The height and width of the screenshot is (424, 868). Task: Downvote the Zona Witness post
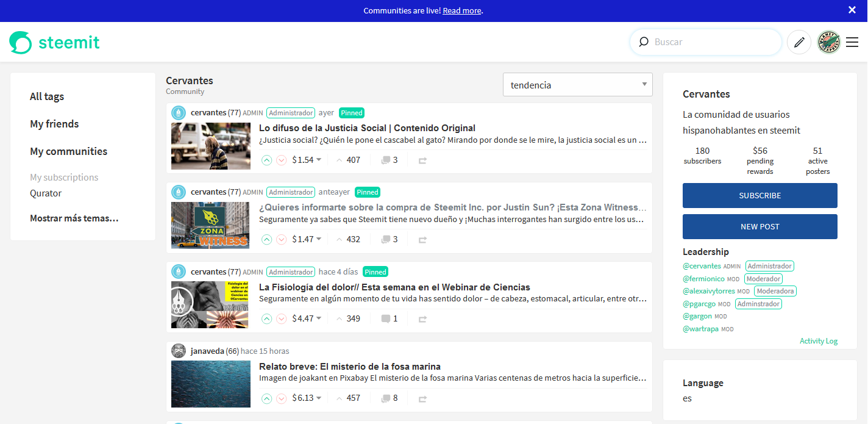pyautogui.click(x=281, y=240)
